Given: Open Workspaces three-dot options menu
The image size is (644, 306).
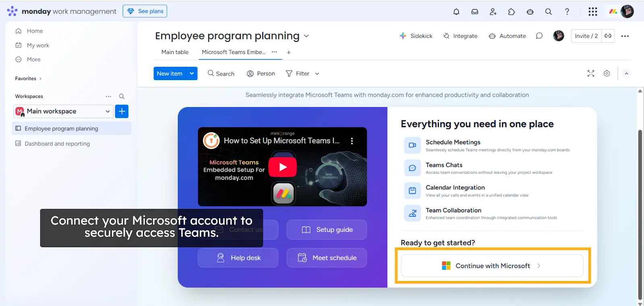Looking at the screenshot, I should coord(108,96).
